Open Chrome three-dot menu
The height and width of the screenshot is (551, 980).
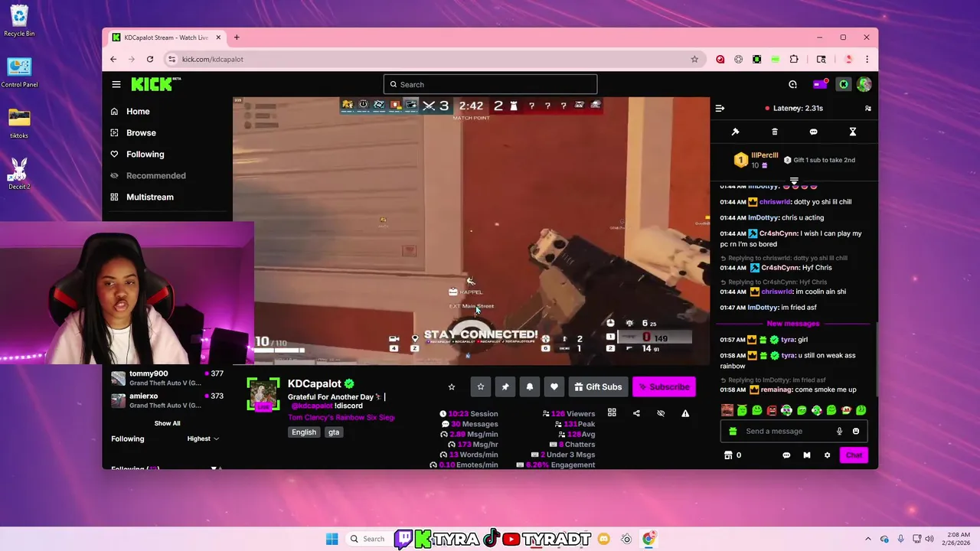coord(867,59)
